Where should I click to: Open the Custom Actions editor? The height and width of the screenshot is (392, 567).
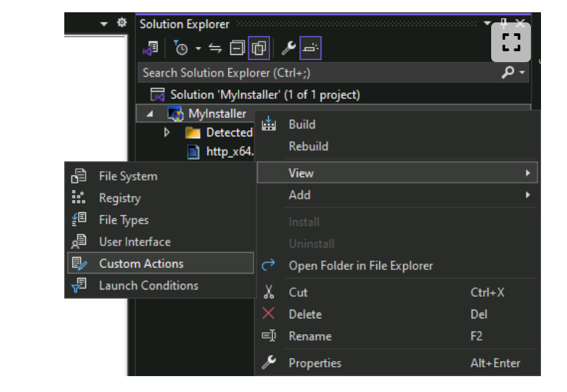(160, 263)
